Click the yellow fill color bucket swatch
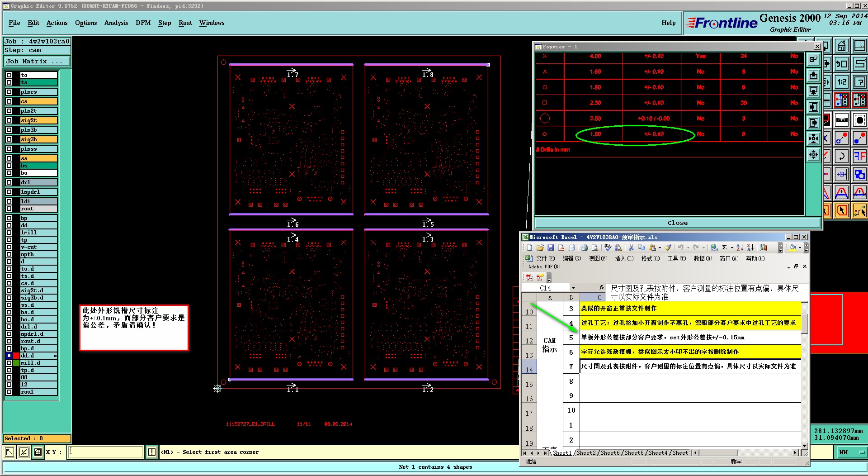The width and height of the screenshot is (868, 476). 793,248
